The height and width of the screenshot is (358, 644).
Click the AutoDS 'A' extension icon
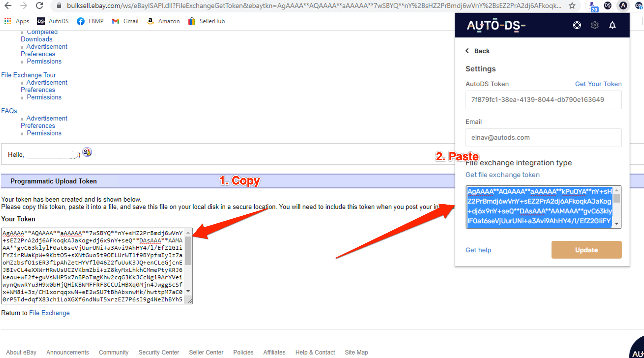coord(623,5)
